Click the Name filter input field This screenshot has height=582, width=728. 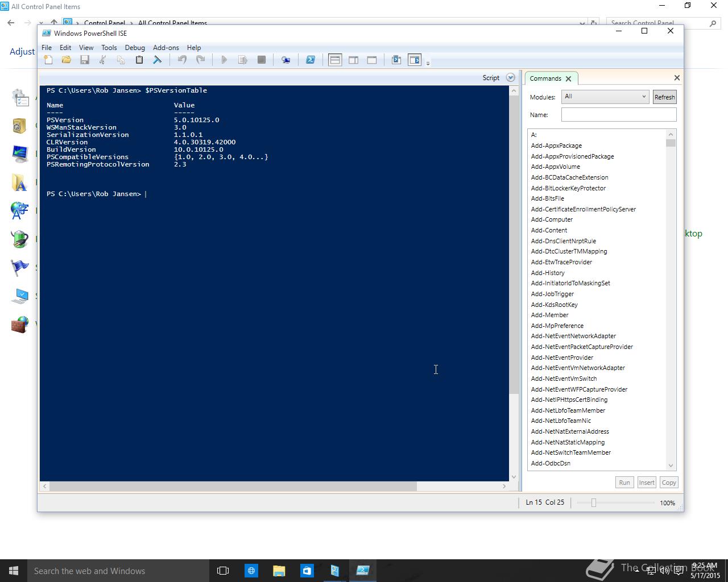618,114
